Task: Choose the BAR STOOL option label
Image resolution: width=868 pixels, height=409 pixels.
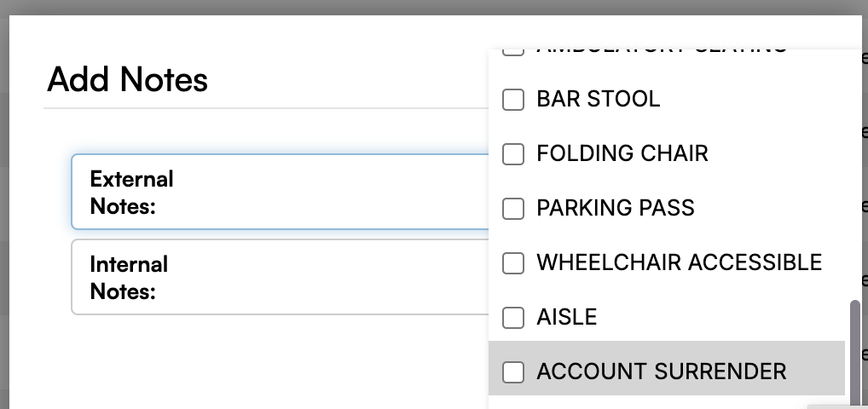Action: 598,100
